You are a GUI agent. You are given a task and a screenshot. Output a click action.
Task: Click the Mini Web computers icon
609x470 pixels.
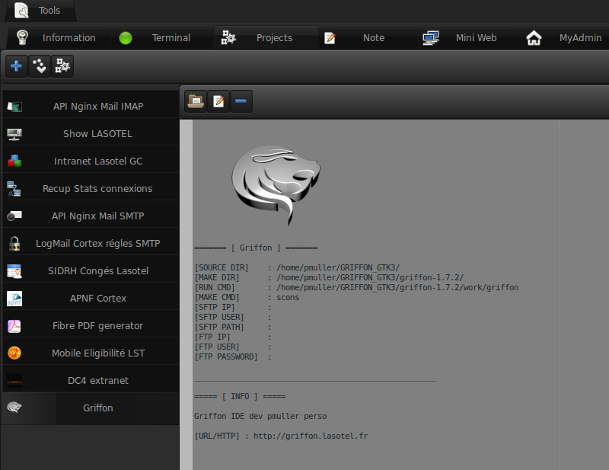[x=431, y=38]
